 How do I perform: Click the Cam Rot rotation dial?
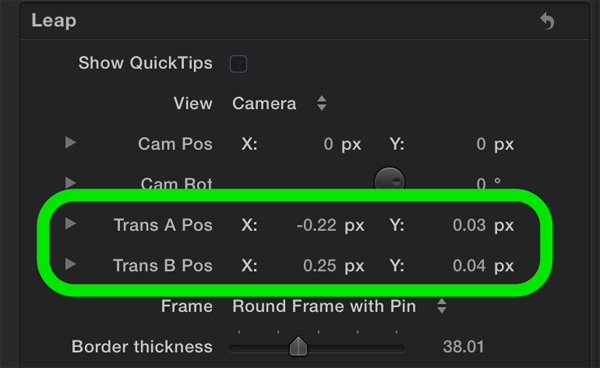pos(389,179)
